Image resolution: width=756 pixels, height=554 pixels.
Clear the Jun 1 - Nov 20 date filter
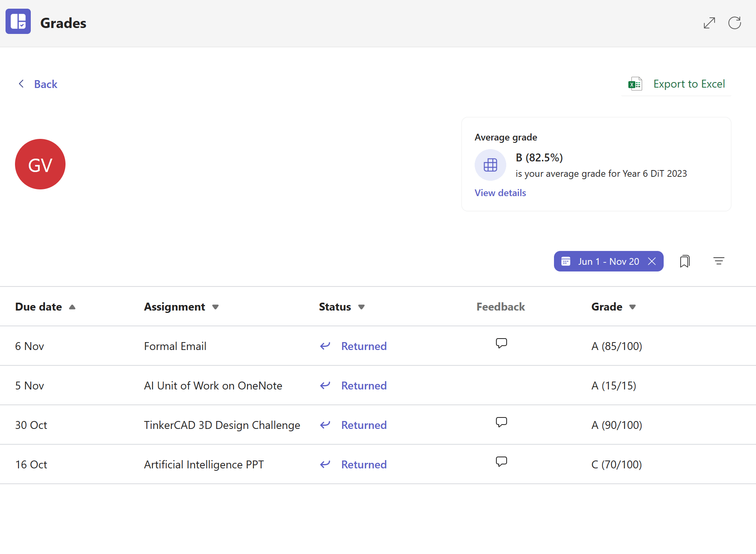pyautogui.click(x=652, y=261)
